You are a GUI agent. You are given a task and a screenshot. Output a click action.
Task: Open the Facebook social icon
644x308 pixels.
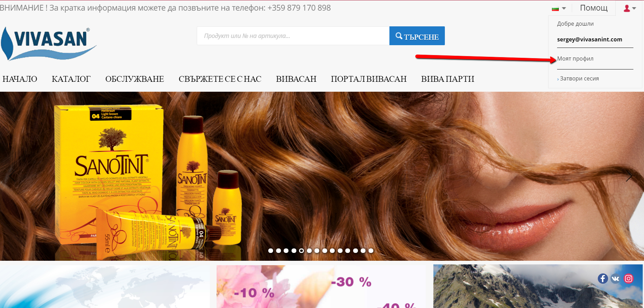click(x=603, y=279)
